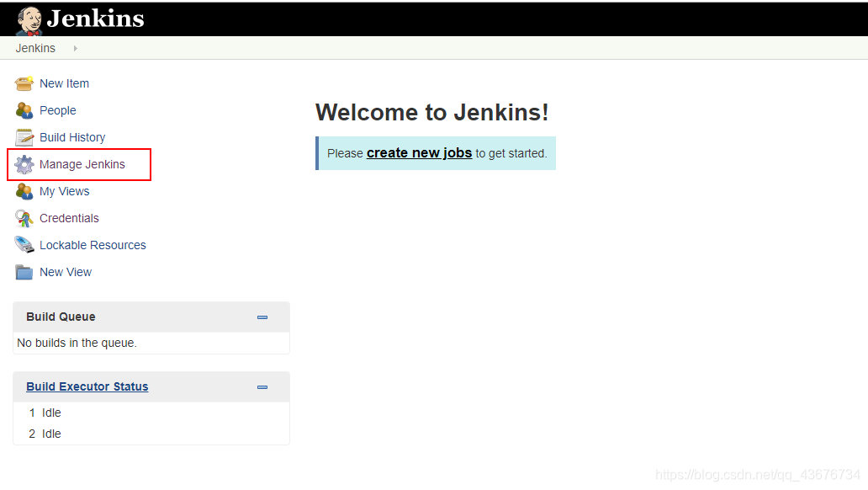
Task: Open the New View link
Action: tap(66, 272)
